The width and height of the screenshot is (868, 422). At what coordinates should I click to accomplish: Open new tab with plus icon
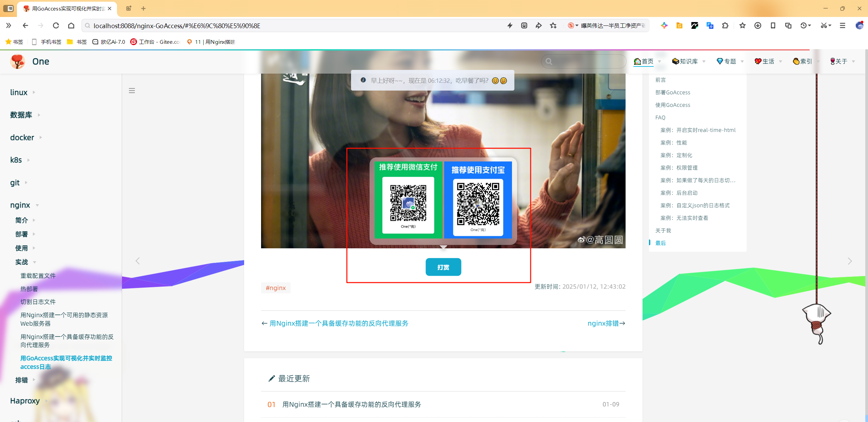(143, 8)
